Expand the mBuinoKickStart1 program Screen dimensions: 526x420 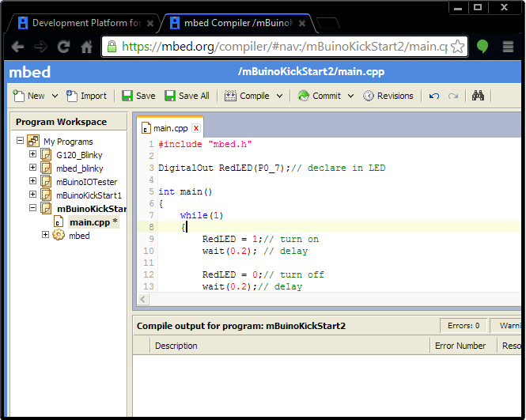click(32, 194)
